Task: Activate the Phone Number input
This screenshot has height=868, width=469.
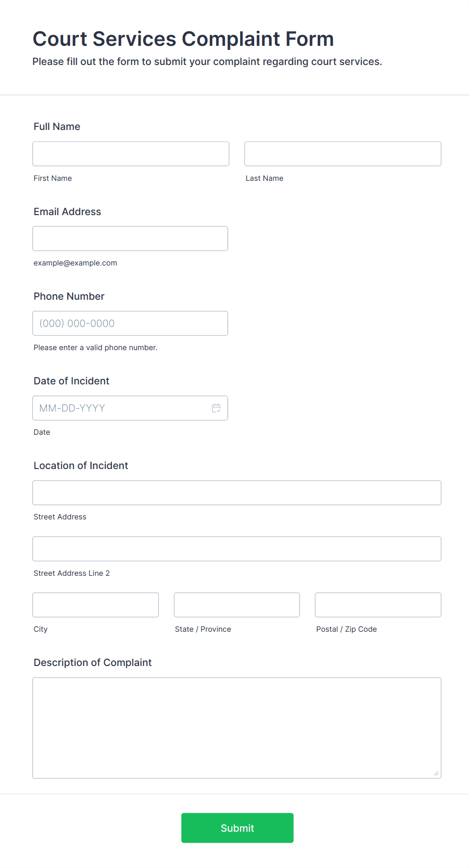Action: (x=130, y=323)
